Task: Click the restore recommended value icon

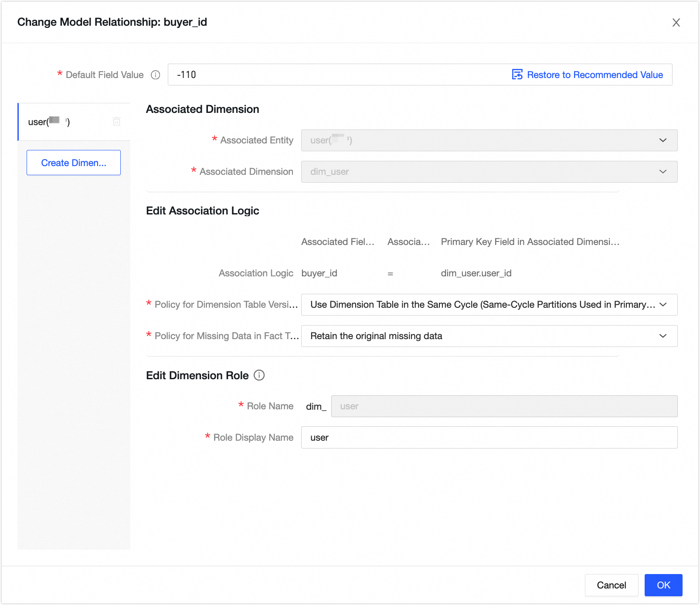Action: click(x=517, y=75)
